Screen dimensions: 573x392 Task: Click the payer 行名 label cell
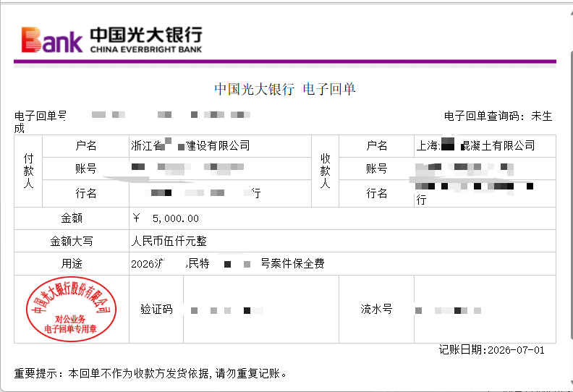(x=86, y=193)
